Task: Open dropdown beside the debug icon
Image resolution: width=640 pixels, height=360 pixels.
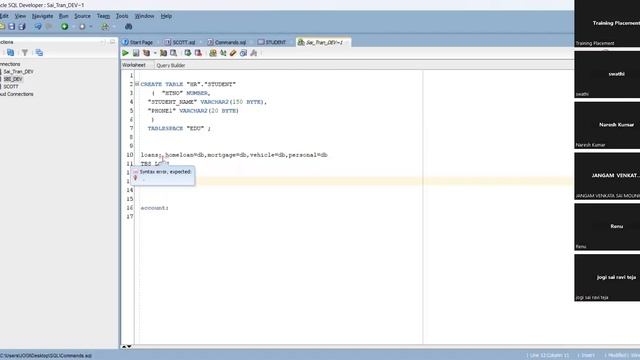Action: point(114,27)
